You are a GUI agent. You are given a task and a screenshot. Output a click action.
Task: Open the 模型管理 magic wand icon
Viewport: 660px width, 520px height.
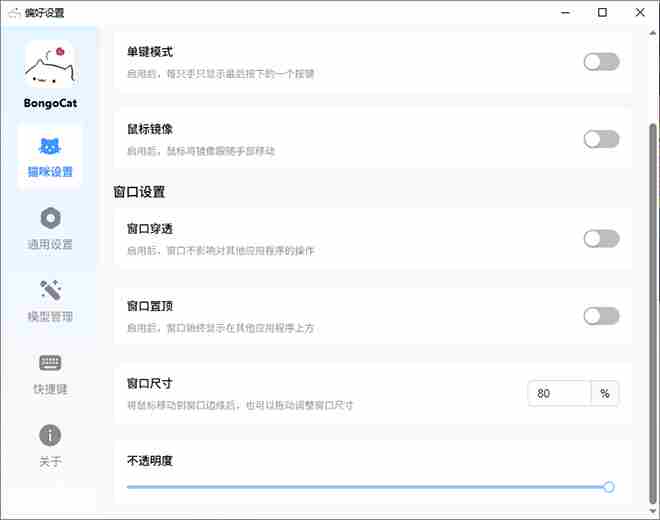pos(51,290)
